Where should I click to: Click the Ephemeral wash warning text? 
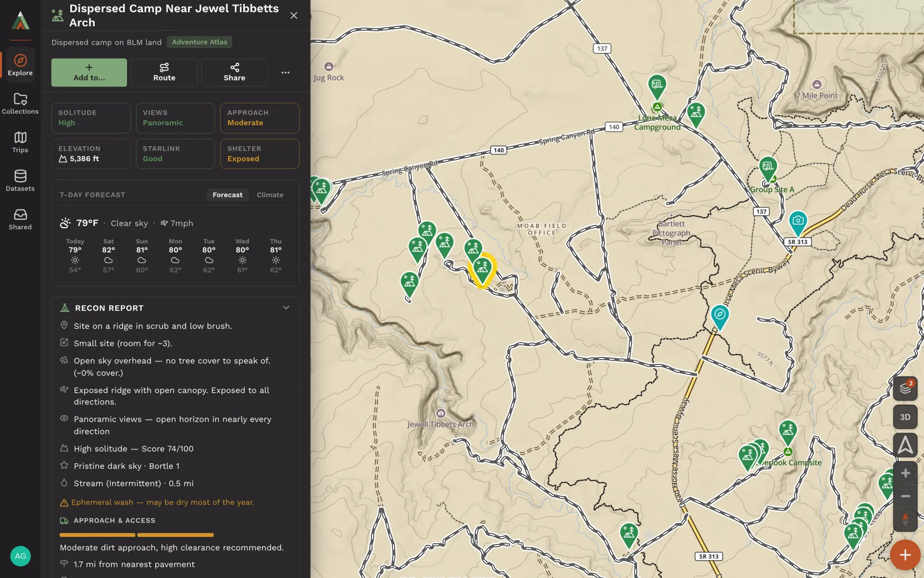163,503
